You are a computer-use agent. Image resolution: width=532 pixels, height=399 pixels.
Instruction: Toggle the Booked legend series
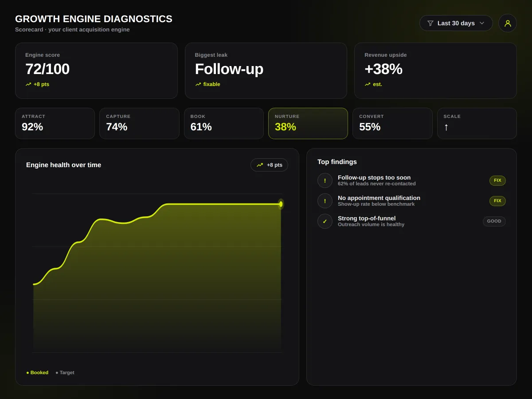37,372
